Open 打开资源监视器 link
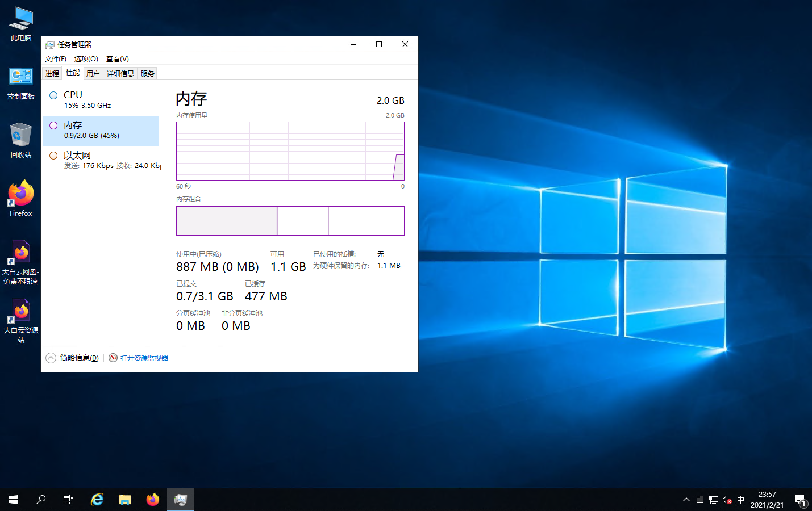The width and height of the screenshot is (812, 511). point(144,358)
